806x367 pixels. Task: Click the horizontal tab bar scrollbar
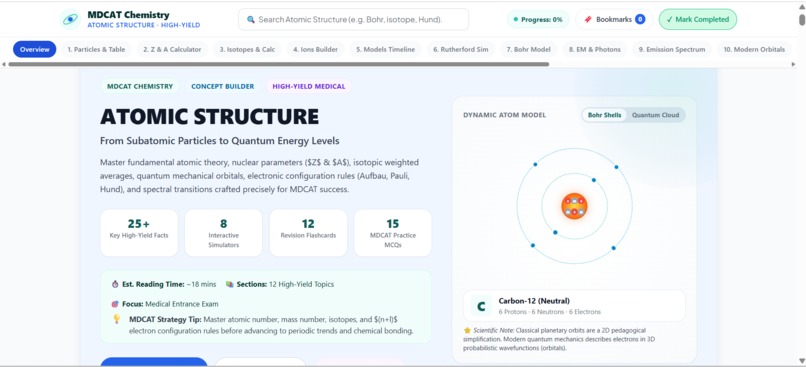[x=278, y=64]
